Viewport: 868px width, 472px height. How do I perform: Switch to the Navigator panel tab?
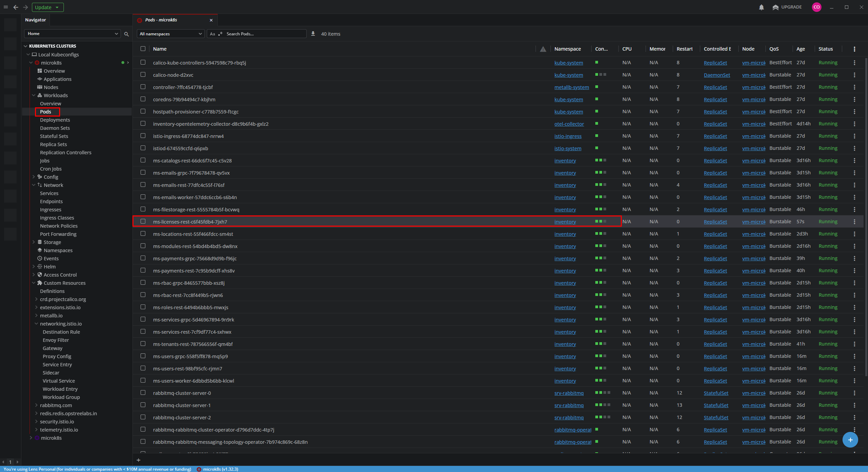click(35, 20)
